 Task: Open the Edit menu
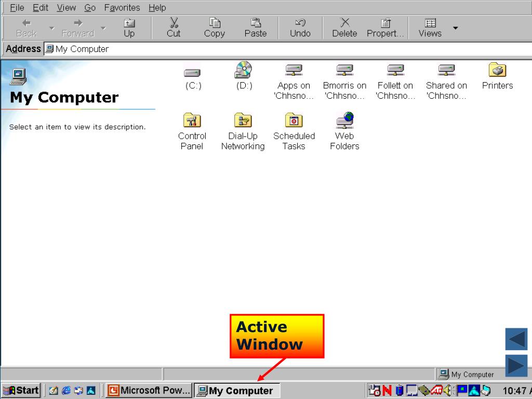[41, 7]
